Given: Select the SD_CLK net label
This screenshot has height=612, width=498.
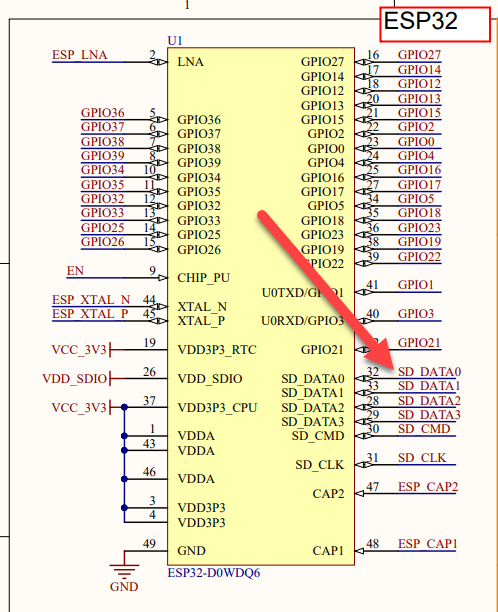Looking at the screenshot, I should click(x=422, y=458).
